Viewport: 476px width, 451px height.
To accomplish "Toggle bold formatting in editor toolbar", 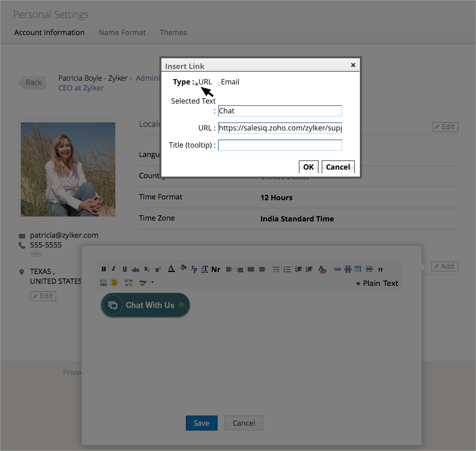I will click(x=104, y=269).
